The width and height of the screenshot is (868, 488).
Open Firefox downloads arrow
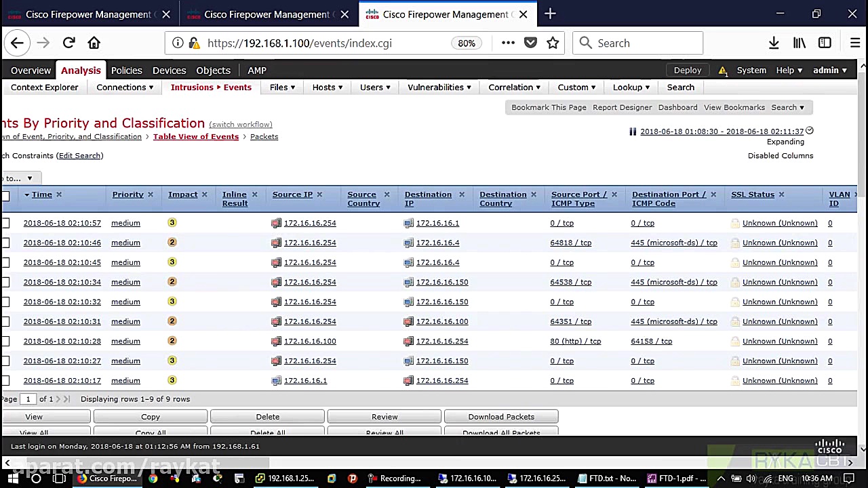[x=774, y=43]
